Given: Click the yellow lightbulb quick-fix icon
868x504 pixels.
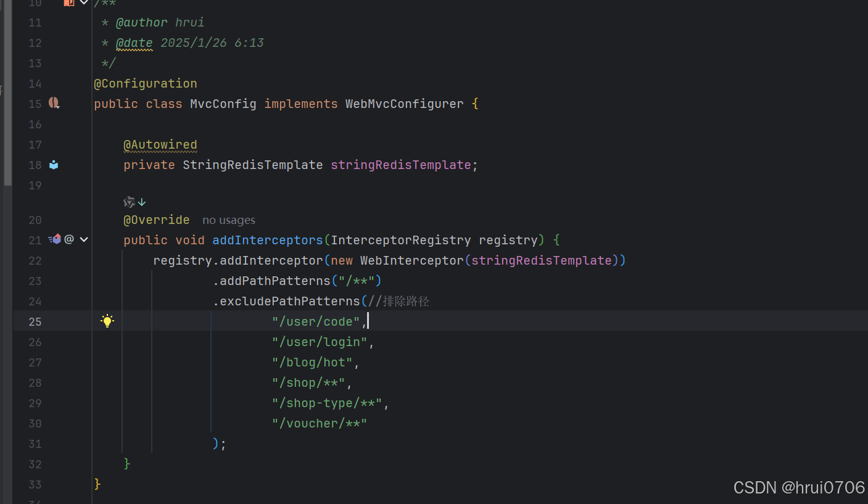Looking at the screenshot, I should point(107,321).
